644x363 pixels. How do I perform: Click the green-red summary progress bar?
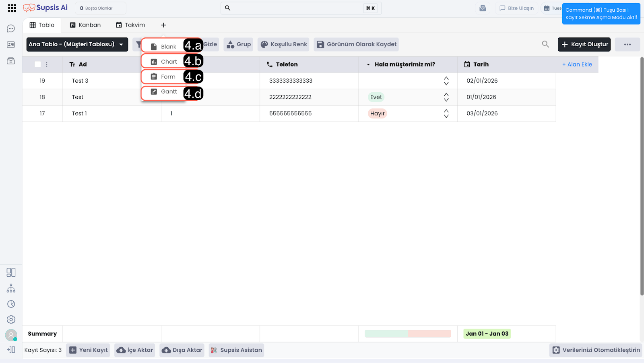point(407,334)
